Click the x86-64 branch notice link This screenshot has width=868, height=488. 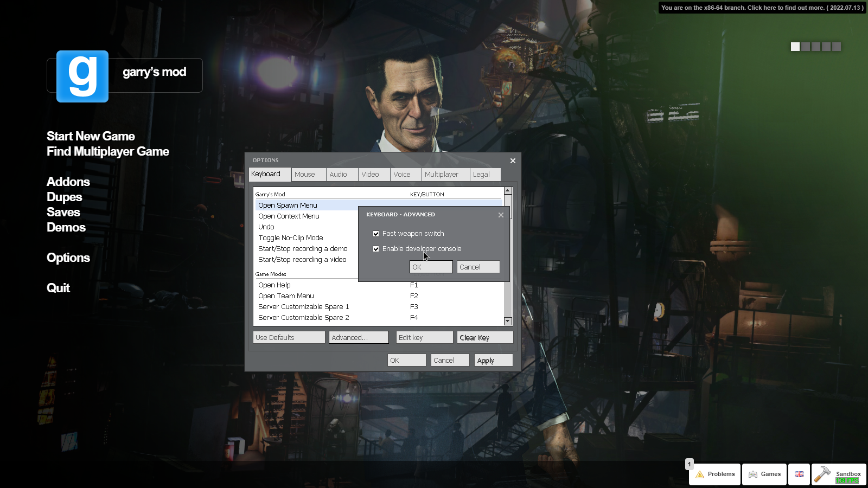point(762,8)
